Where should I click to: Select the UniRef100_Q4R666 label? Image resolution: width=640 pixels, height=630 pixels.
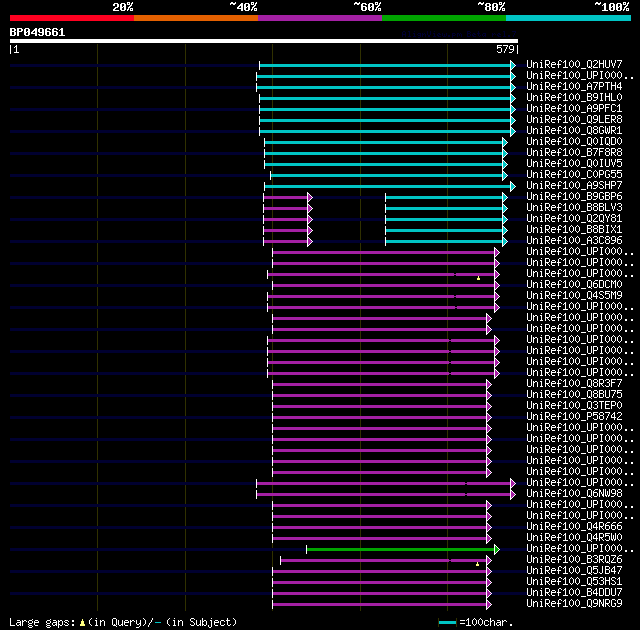click(574, 527)
